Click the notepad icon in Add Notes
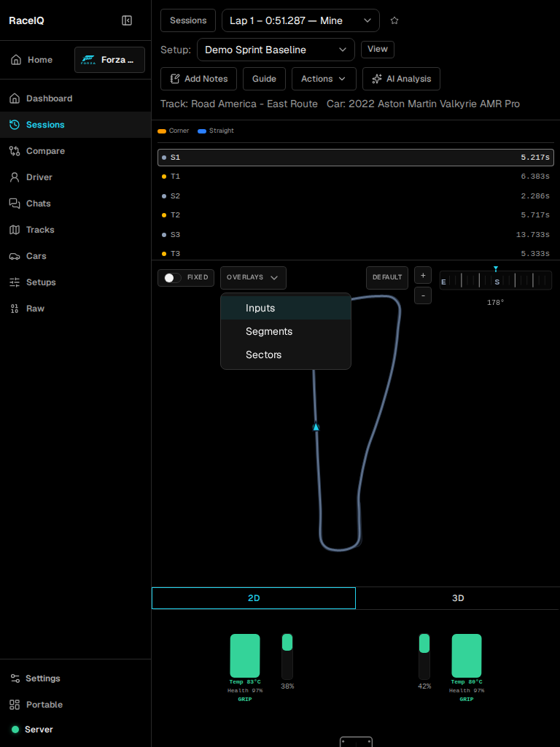Viewport: 560px width, 747px height. coord(175,79)
